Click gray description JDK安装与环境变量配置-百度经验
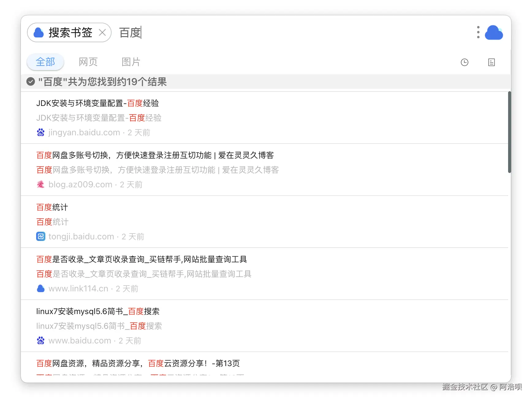This screenshot has height=401, width=532. point(99,118)
